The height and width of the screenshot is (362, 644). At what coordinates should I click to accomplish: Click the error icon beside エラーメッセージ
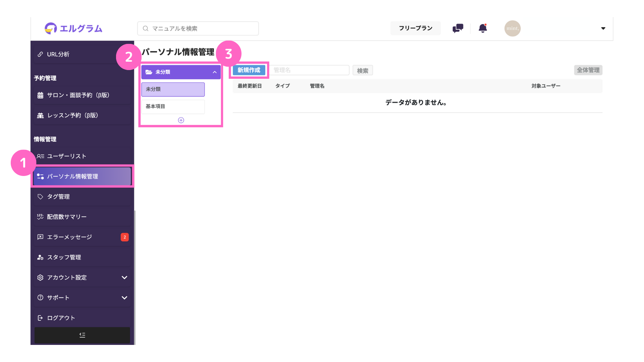[40, 237]
